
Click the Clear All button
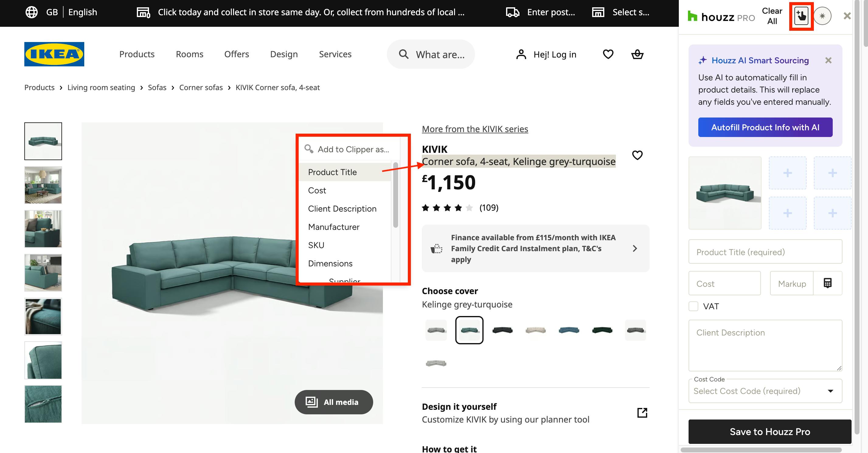point(772,16)
